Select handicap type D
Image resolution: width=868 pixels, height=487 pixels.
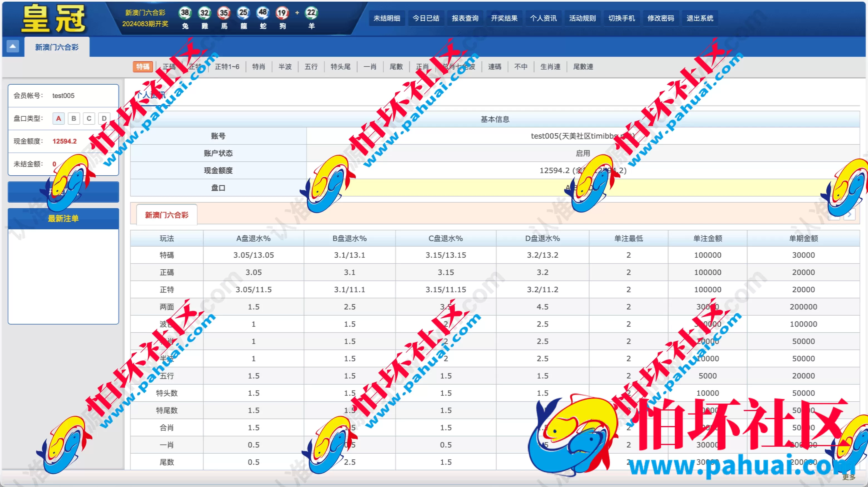[104, 118]
